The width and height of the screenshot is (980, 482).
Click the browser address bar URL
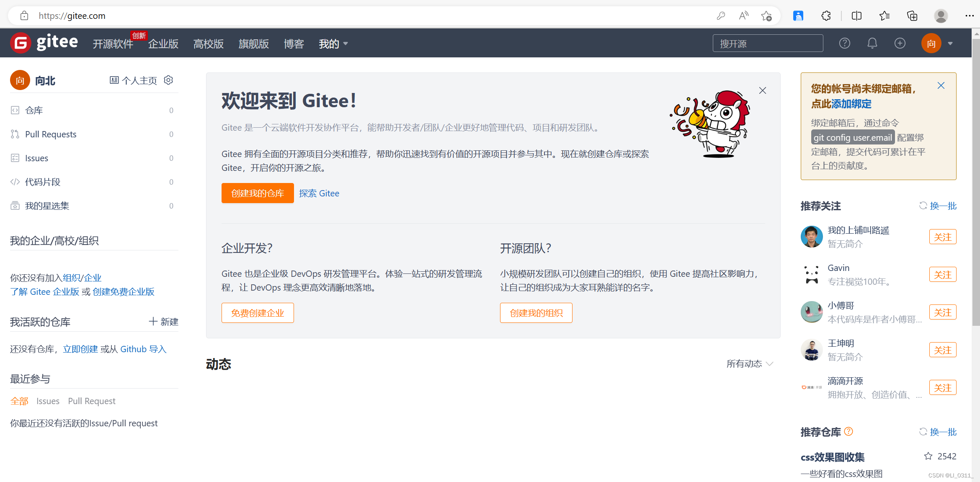(x=72, y=16)
